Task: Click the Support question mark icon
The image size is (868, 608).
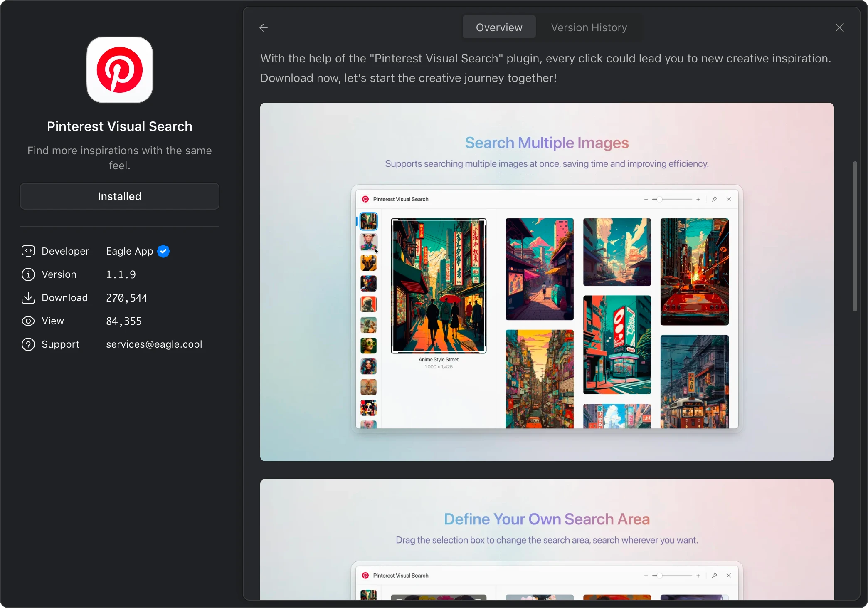Action: [x=28, y=344]
